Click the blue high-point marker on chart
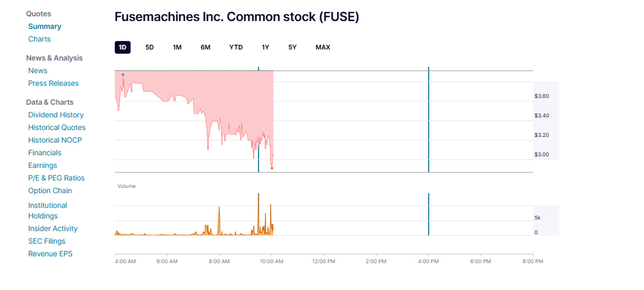 [123, 74]
